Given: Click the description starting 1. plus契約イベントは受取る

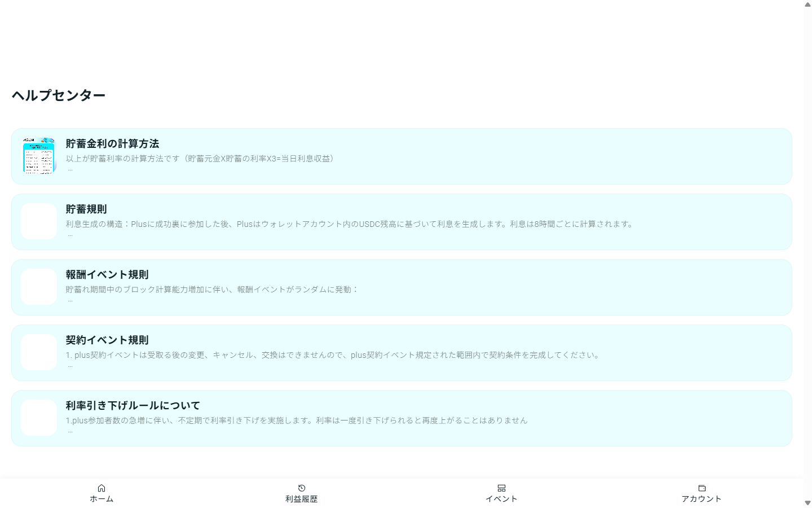Looking at the screenshot, I should [x=334, y=355].
